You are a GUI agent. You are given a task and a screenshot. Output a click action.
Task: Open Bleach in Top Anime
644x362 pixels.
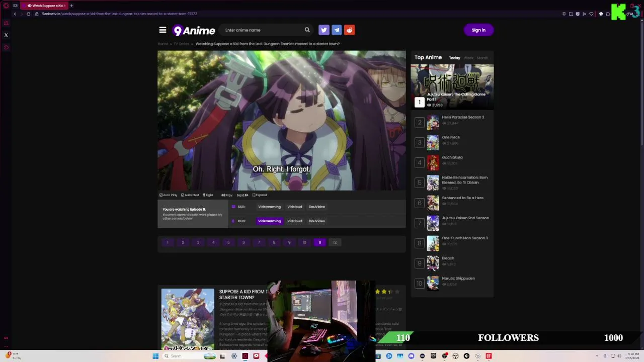coord(448,258)
